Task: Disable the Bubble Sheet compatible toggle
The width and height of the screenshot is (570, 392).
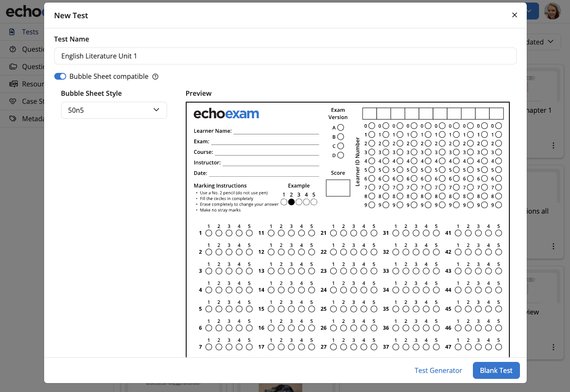Action: click(x=60, y=76)
